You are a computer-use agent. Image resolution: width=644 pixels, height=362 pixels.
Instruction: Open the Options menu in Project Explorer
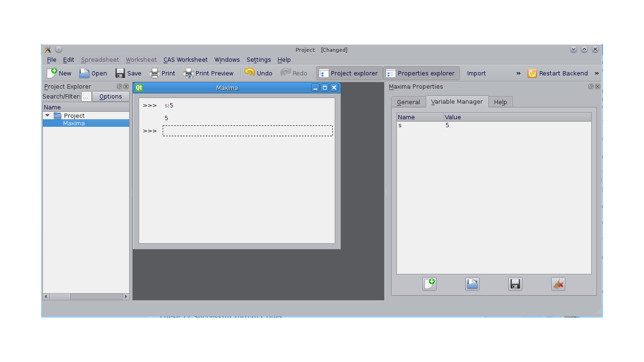110,96
